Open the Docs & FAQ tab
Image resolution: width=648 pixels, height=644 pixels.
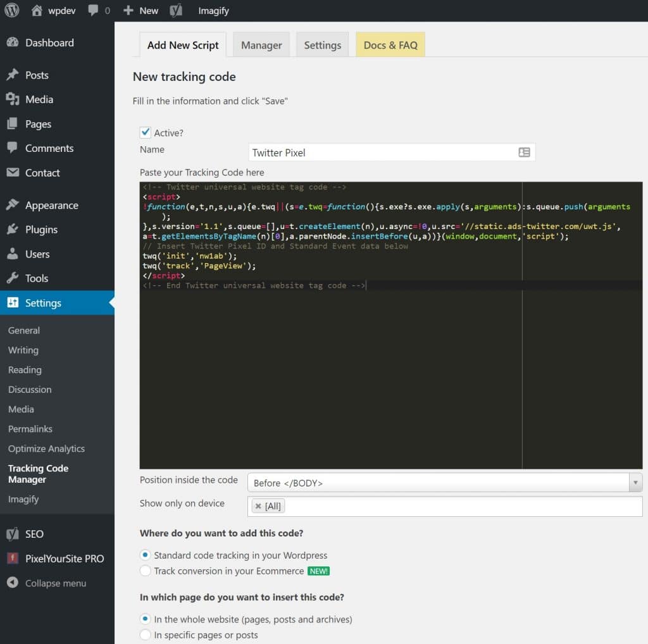(x=390, y=45)
